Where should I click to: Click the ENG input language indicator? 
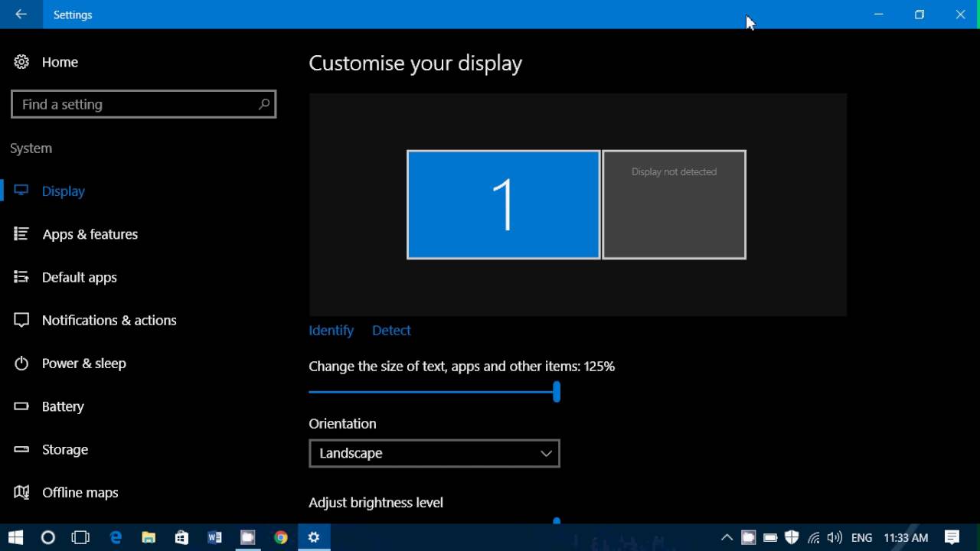[861, 538]
